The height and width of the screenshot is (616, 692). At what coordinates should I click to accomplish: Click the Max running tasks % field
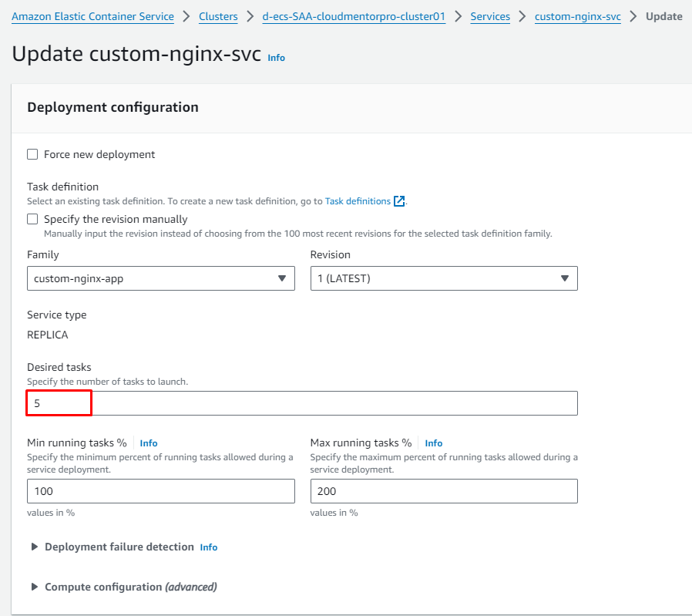pos(444,491)
